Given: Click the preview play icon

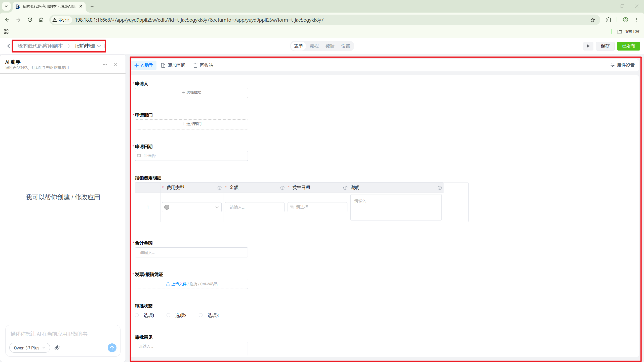Looking at the screenshot, I should (x=588, y=46).
